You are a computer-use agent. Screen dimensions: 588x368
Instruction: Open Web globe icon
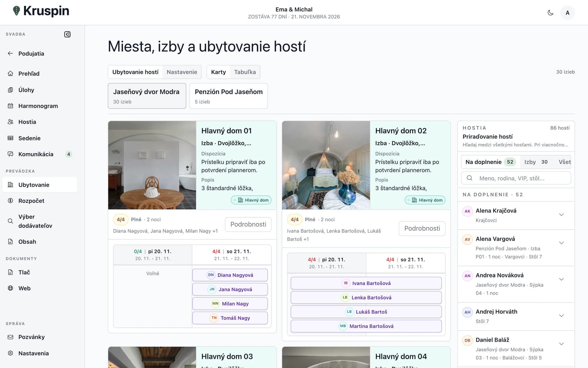point(11,288)
